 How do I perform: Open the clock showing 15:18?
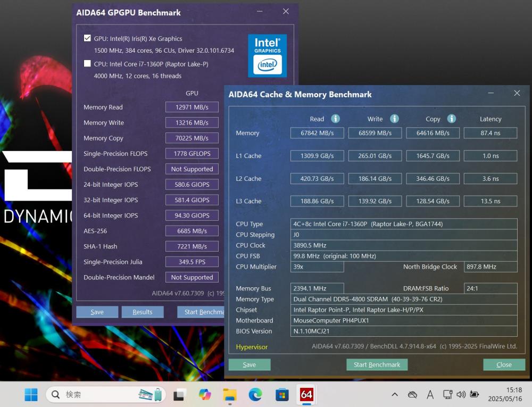click(x=505, y=394)
